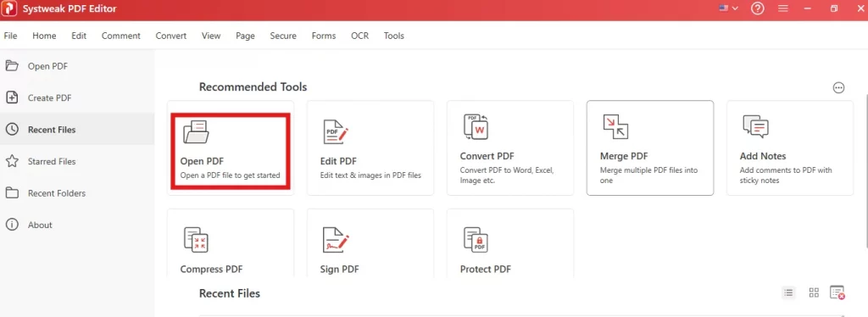
Task: Switch recent files to list view
Action: (788, 292)
